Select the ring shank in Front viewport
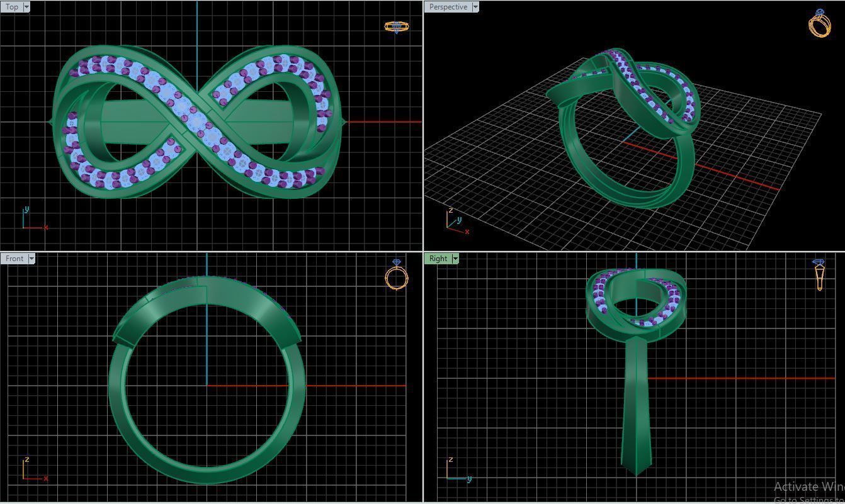 click(208, 476)
